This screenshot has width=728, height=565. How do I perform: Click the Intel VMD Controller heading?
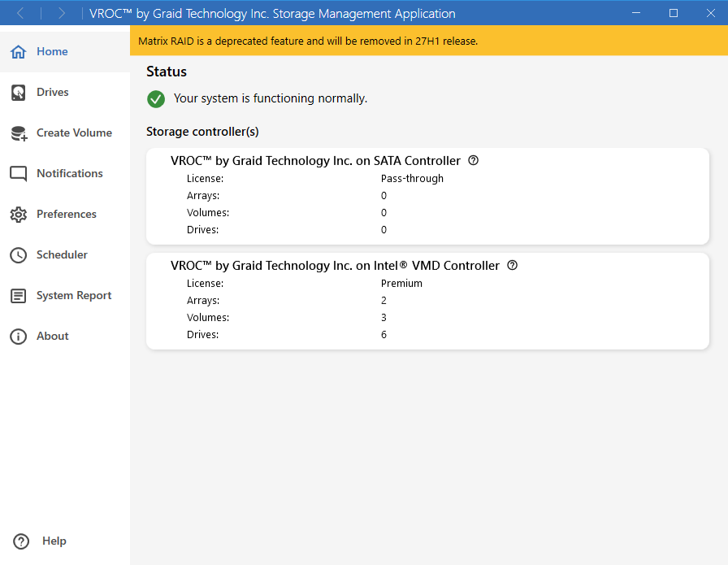coord(335,265)
